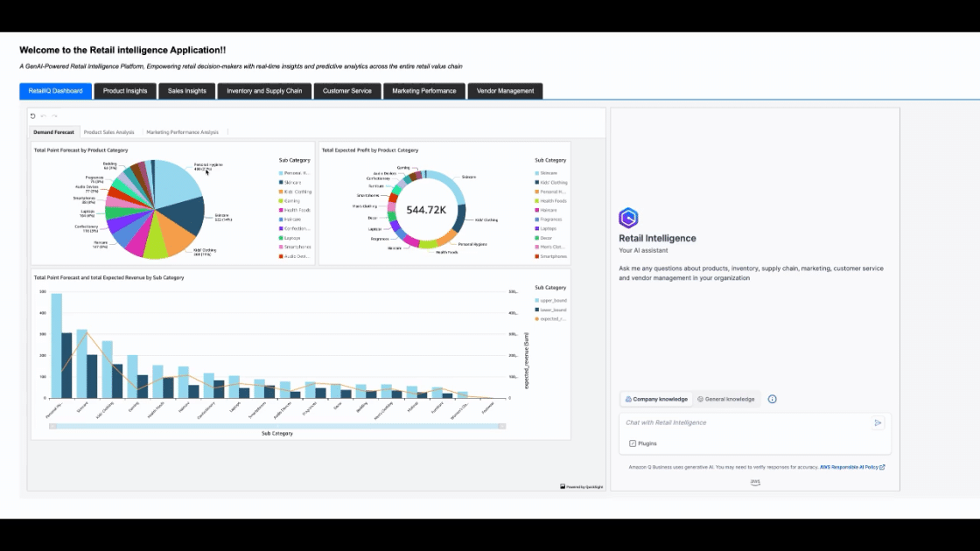Switch to the Product Insights tab
This screenshot has width=980, height=551.
pyautogui.click(x=125, y=91)
